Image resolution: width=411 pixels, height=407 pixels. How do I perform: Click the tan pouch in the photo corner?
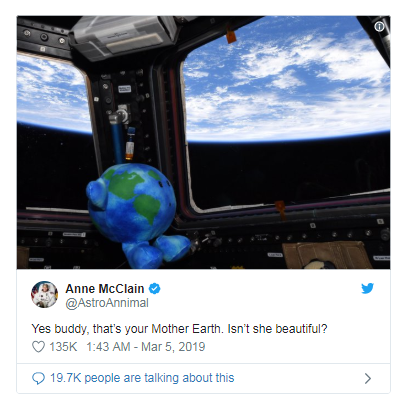327,256
